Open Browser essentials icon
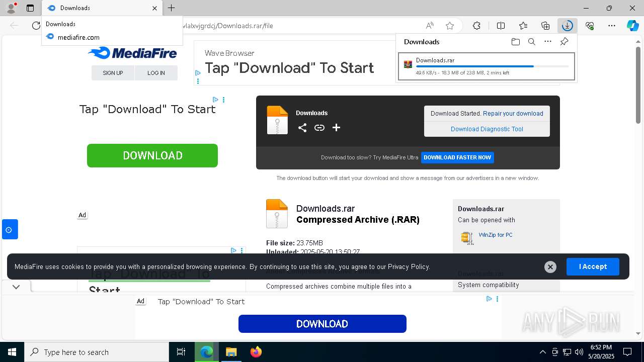This screenshot has height=362, width=644. point(590,26)
